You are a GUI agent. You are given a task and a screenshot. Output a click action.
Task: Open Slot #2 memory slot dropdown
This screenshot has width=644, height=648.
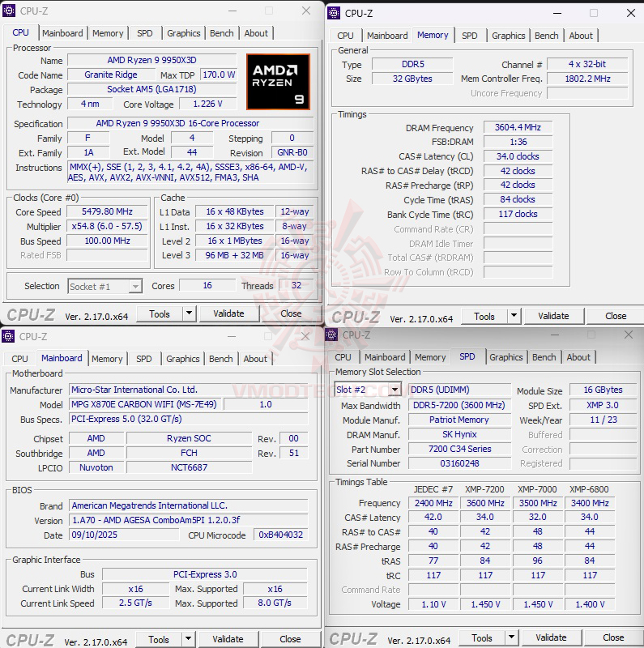coord(395,390)
